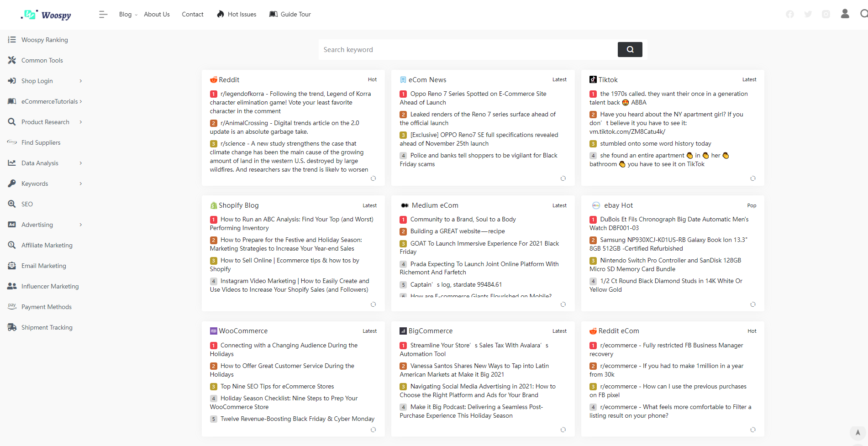Viewport: 868px width, 446px height.
Task: Click the Common Tools wrench icon
Action: (12, 60)
